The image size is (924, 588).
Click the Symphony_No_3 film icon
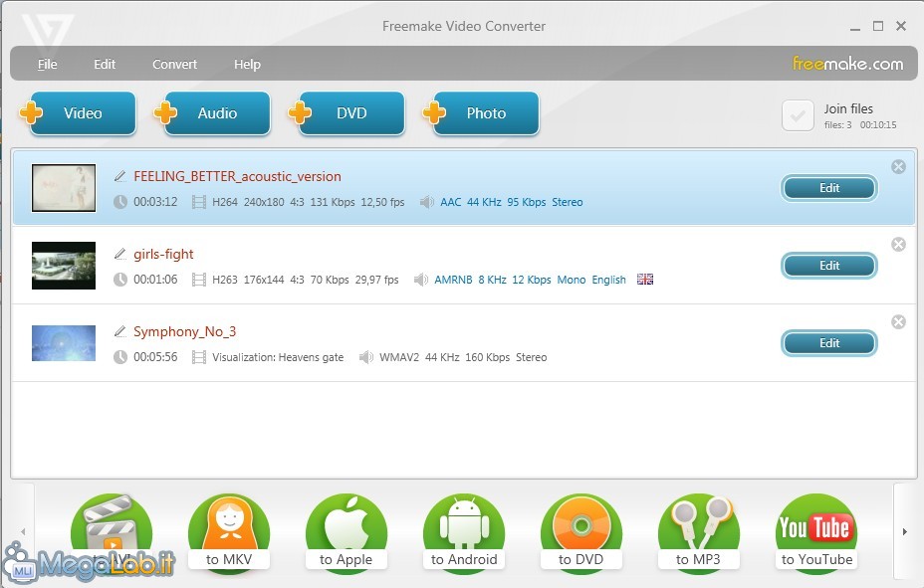click(199, 357)
